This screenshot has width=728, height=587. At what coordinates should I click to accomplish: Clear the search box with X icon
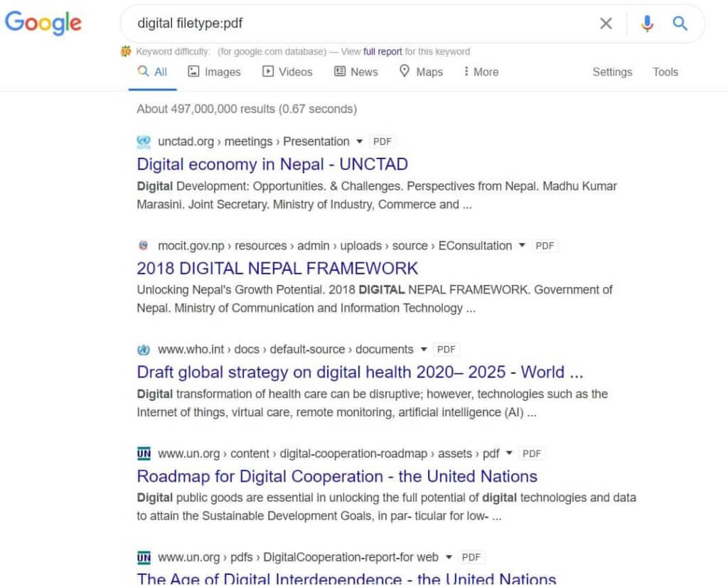tap(606, 23)
